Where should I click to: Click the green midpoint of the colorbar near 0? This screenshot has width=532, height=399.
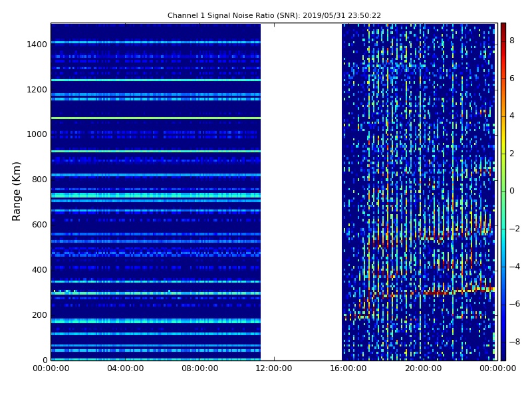[503, 192]
